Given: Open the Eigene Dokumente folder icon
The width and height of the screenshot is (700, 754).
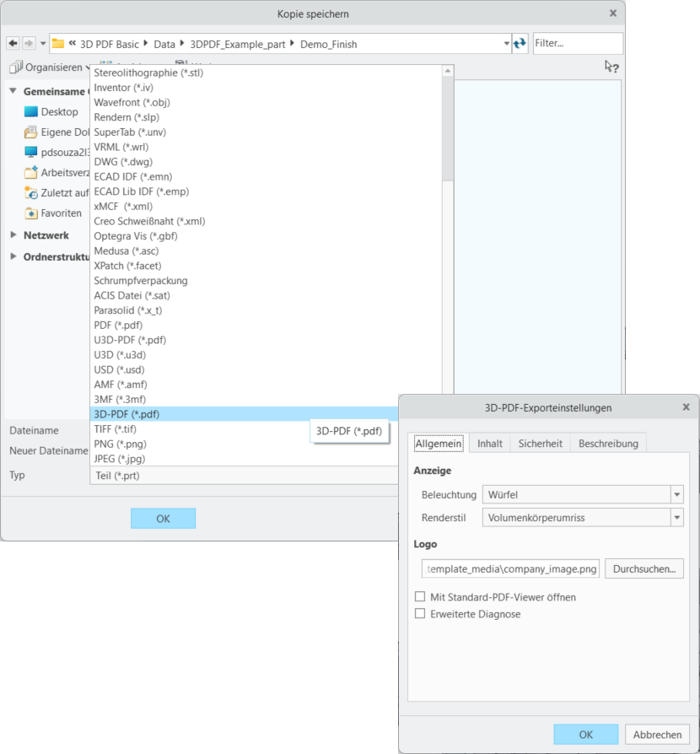Looking at the screenshot, I should (30, 132).
